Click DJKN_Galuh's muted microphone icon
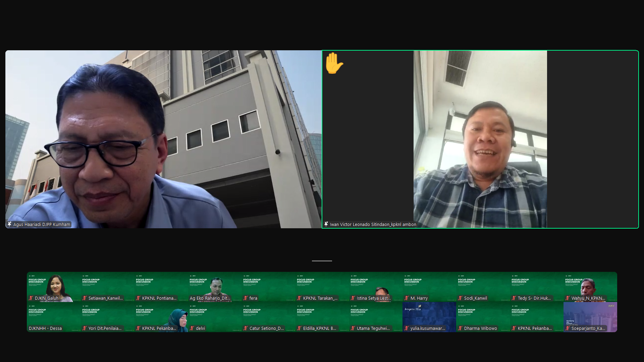The width and height of the screenshot is (644, 362). pos(31,298)
